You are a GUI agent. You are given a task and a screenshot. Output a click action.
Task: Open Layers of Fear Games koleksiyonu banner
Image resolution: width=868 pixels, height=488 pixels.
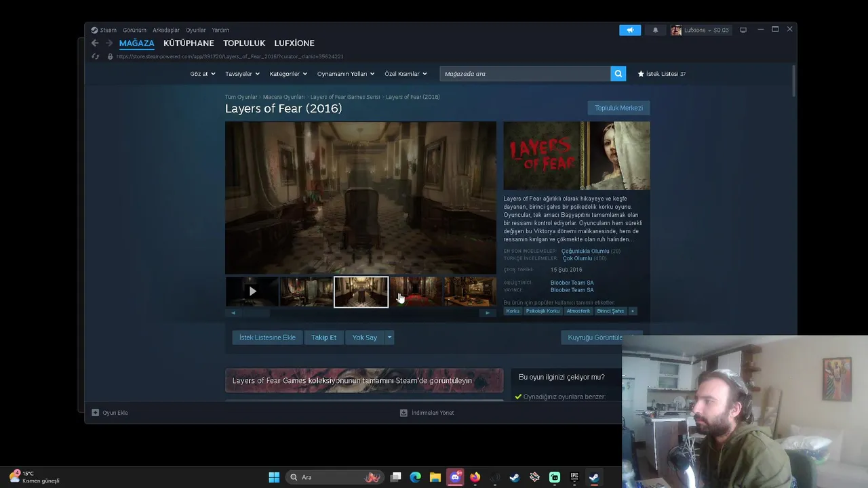364,380
